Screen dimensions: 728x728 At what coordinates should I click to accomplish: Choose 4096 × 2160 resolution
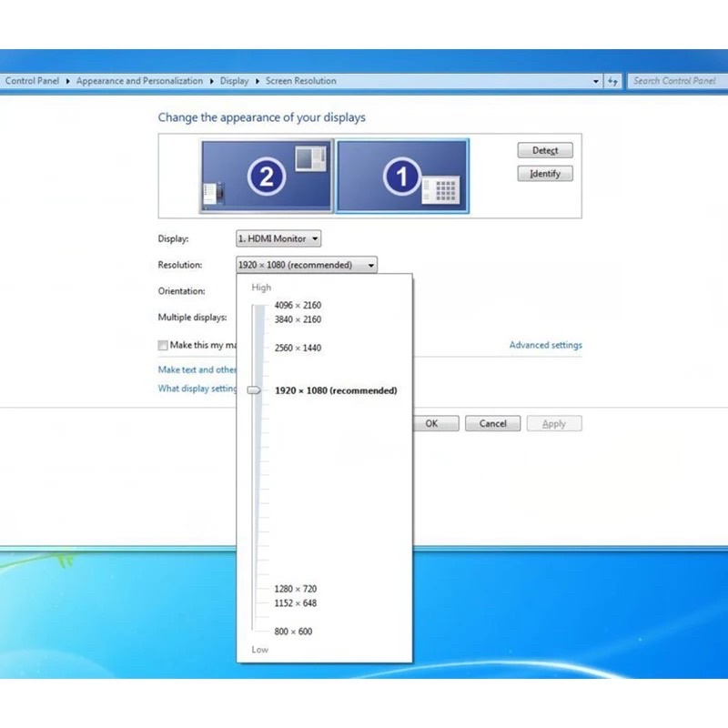298,305
